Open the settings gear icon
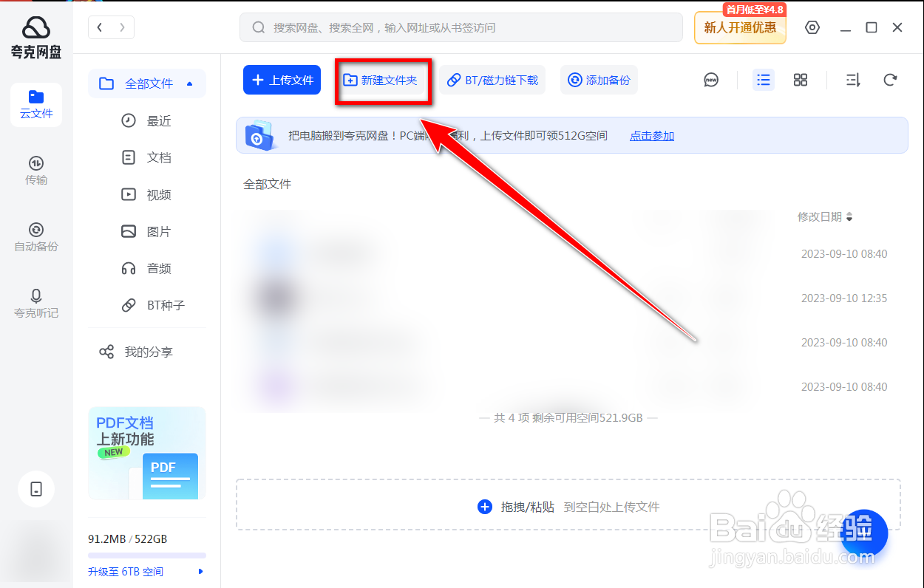924x588 pixels. pyautogui.click(x=812, y=27)
